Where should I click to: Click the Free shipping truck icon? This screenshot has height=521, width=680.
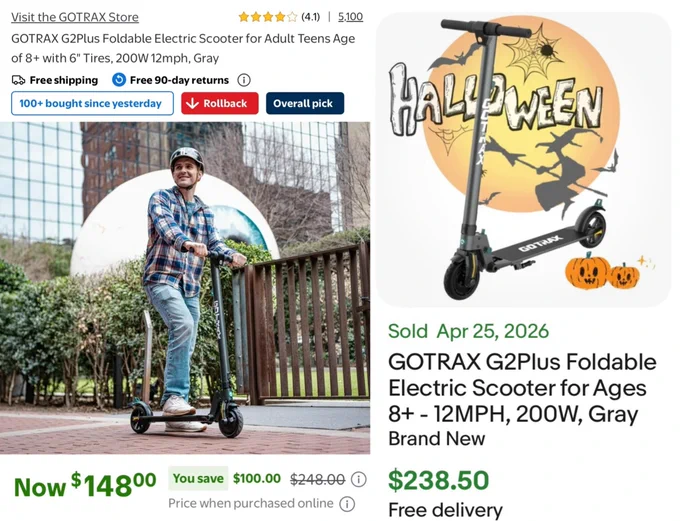point(18,80)
